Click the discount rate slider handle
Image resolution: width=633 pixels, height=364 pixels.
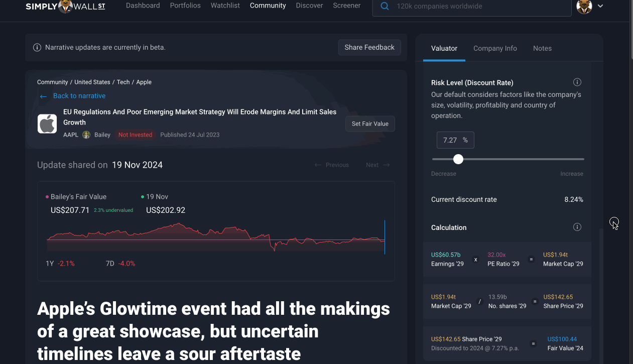[x=458, y=159]
